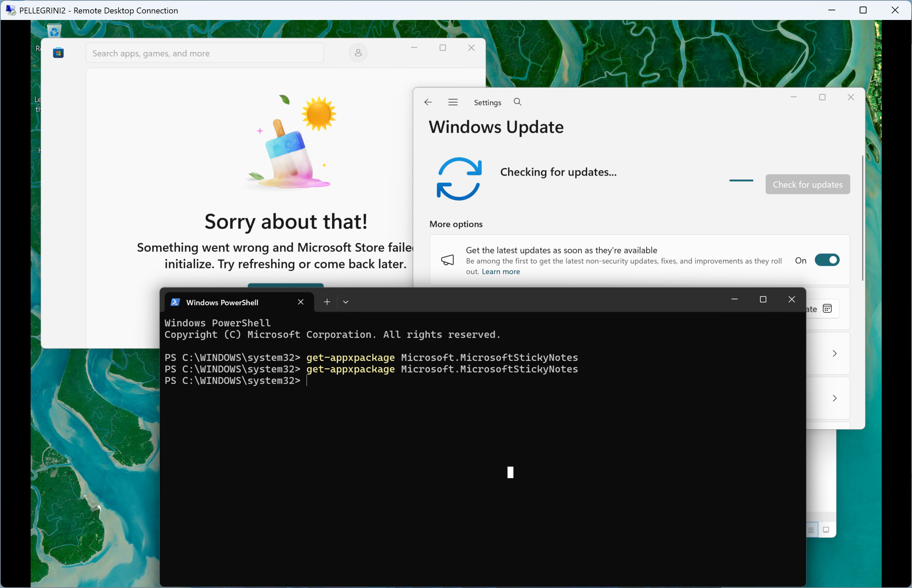Open the Microsoft Store account profile icon
The width and height of the screenshot is (912, 588).
(x=358, y=53)
